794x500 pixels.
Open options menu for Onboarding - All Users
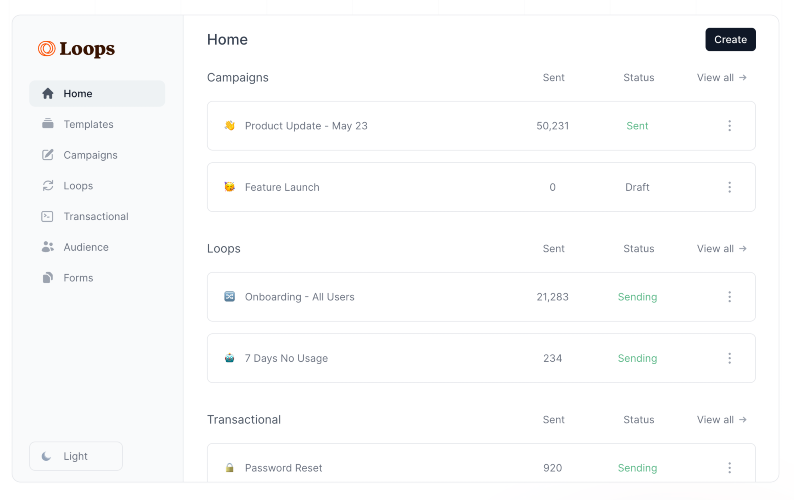tap(729, 297)
